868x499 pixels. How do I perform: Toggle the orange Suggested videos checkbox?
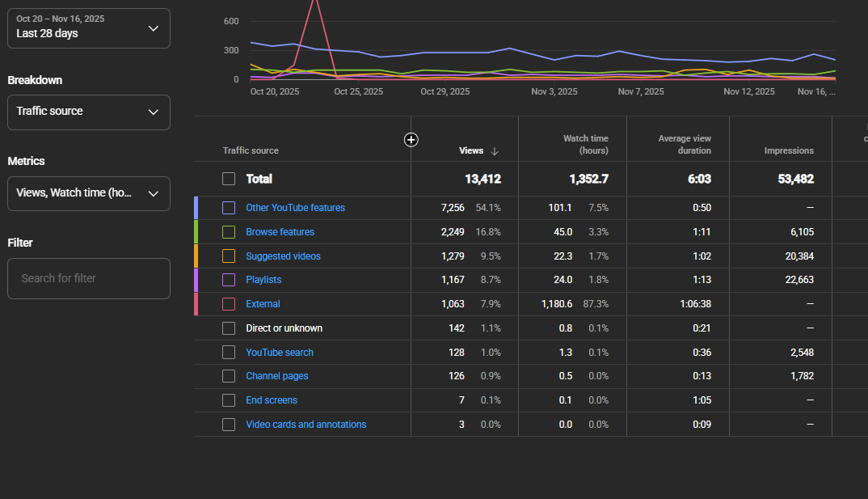point(229,256)
